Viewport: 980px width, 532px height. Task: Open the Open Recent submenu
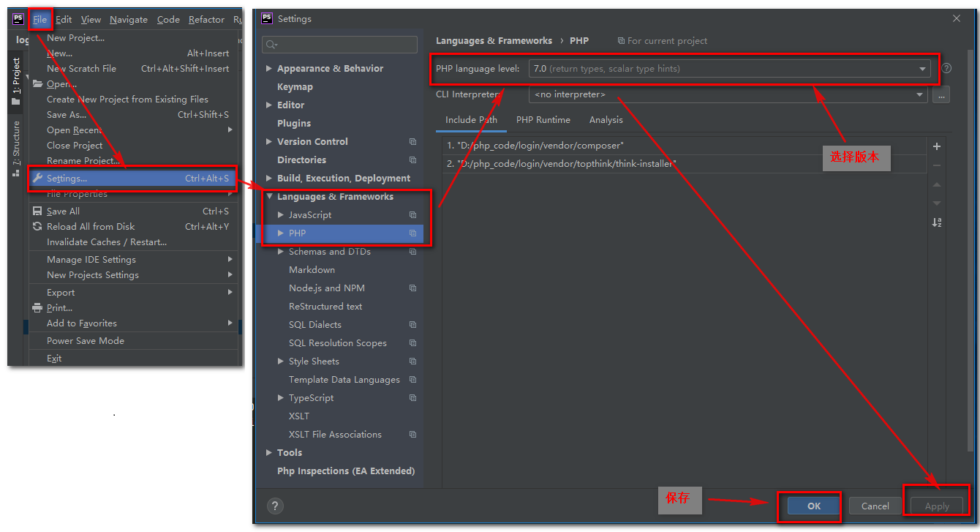pos(132,130)
